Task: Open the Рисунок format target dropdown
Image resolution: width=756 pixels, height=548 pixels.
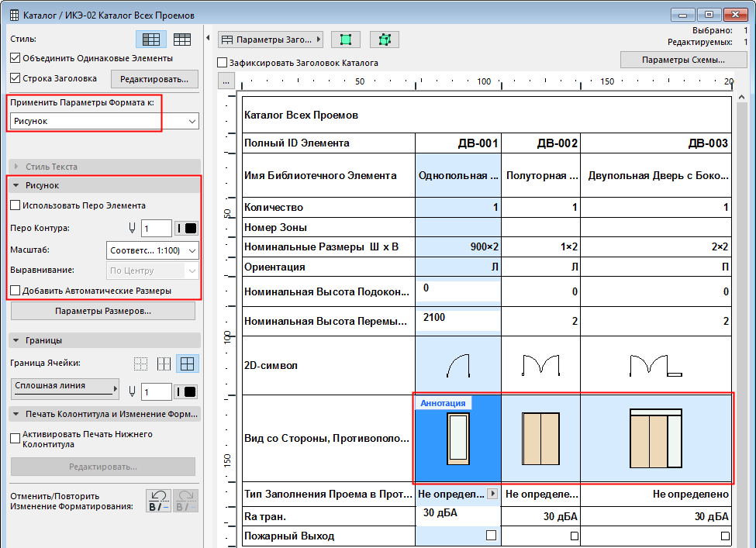Action: point(105,122)
